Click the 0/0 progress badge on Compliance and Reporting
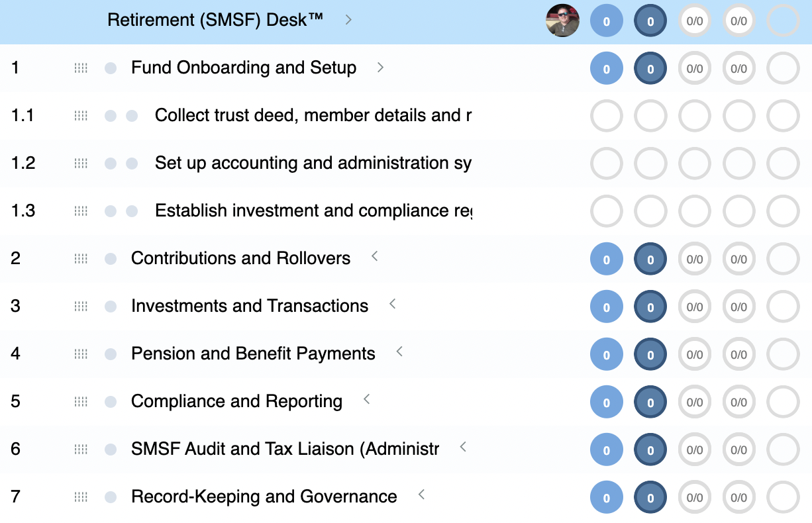 tap(694, 401)
